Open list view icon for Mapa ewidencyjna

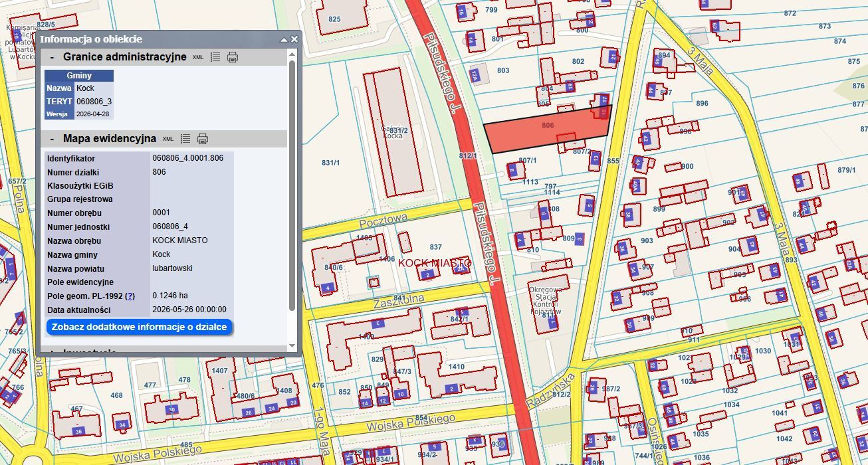pyautogui.click(x=185, y=139)
